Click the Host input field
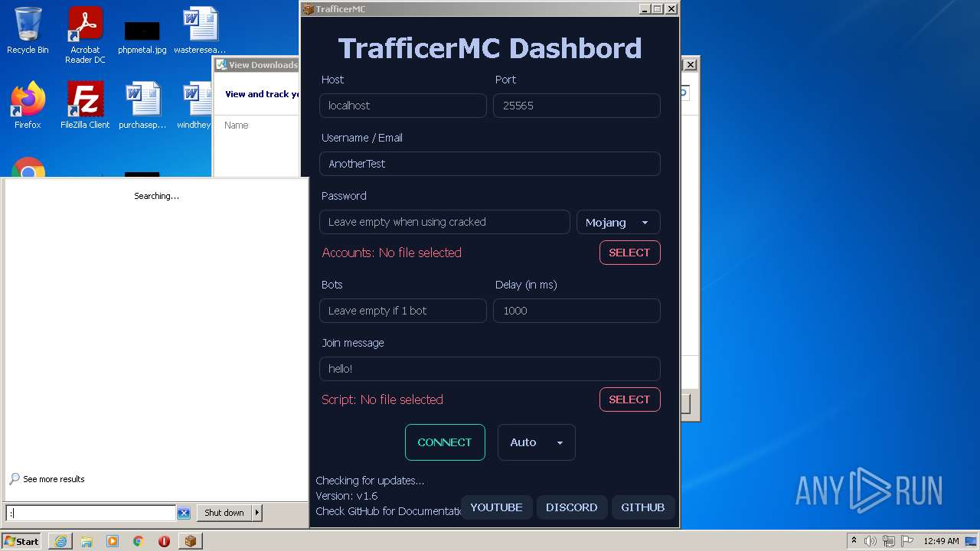Screen dimensions: 980x551 click(403, 106)
